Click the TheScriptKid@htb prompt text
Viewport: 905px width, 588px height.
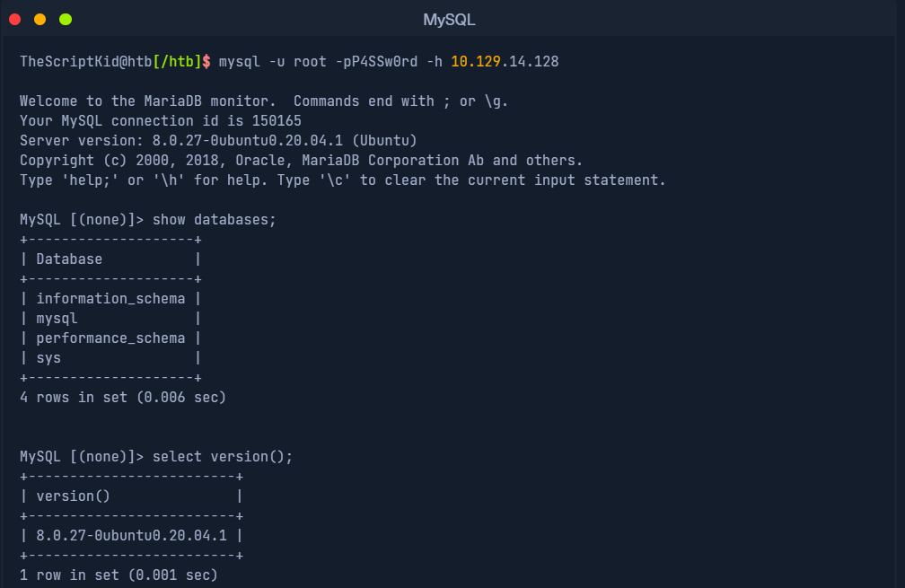(86, 62)
